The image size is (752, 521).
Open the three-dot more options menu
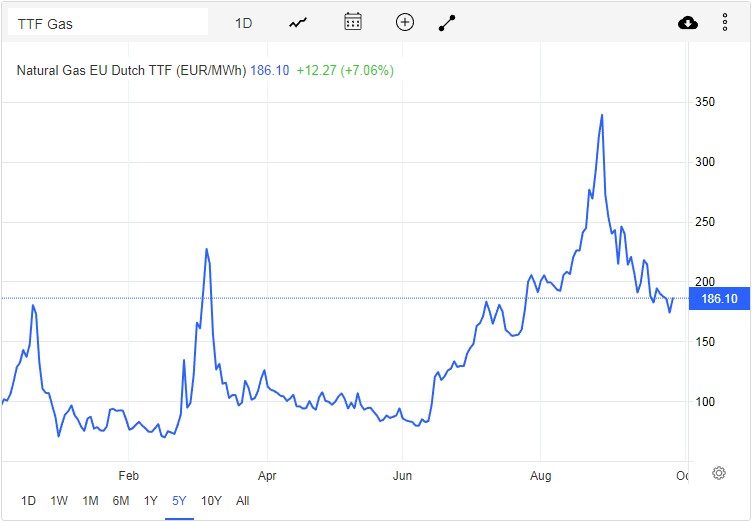click(x=725, y=22)
